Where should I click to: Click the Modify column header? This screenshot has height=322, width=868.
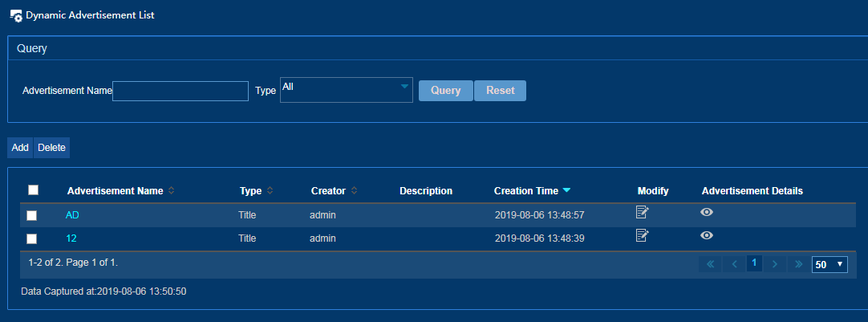pyautogui.click(x=653, y=190)
